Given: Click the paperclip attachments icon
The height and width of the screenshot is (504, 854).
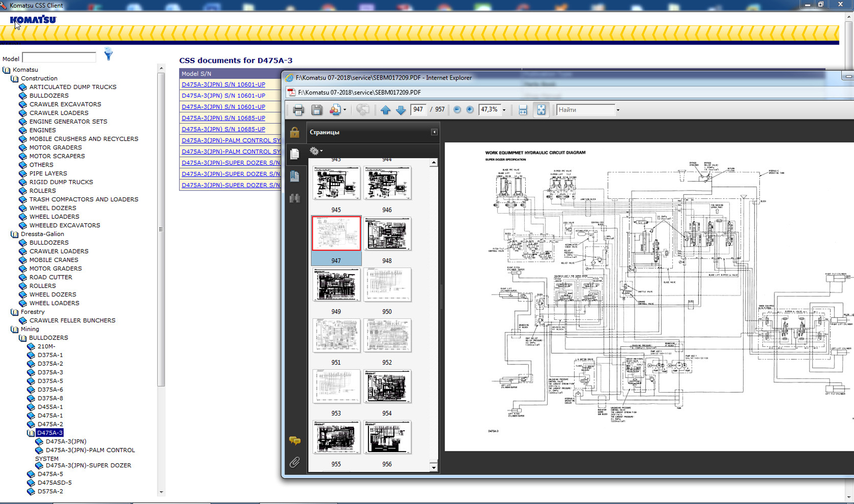Looking at the screenshot, I should [x=295, y=462].
